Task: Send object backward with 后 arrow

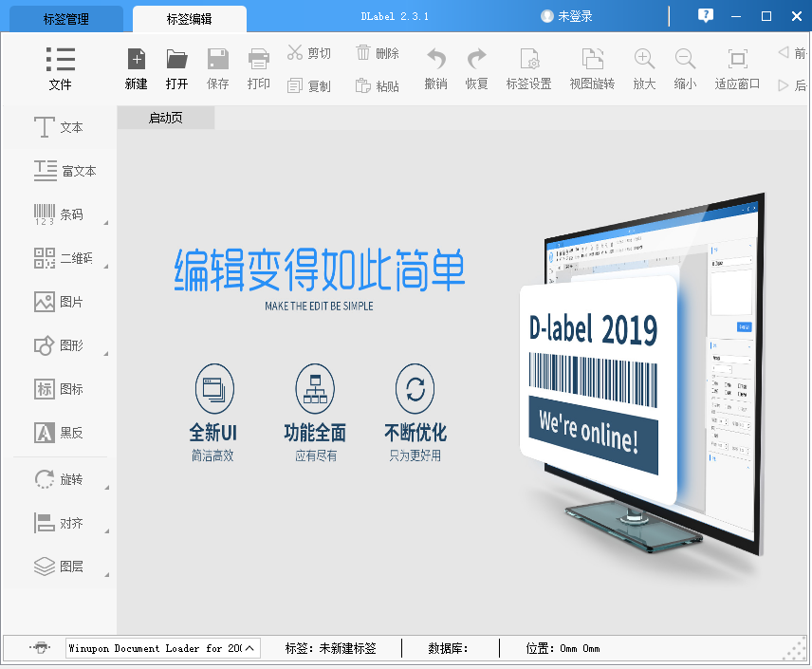Action: 792,85
